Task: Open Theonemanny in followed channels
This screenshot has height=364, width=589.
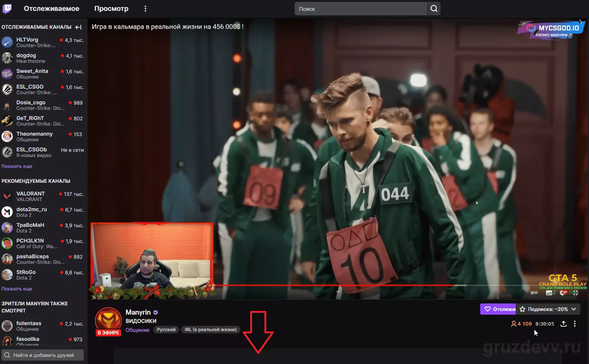Action: [x=44, y=136]
